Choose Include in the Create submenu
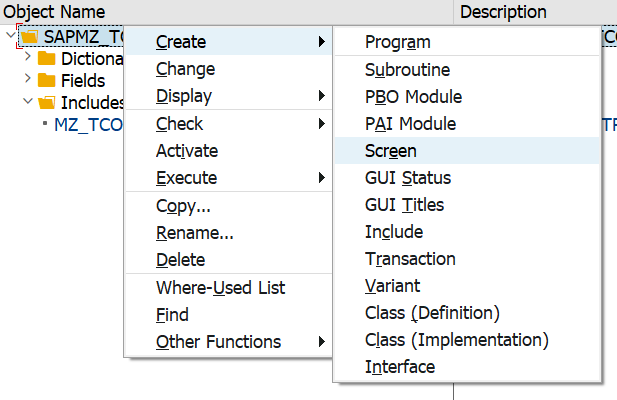This screenshot has height=400, width=617. tap(467, 232)
